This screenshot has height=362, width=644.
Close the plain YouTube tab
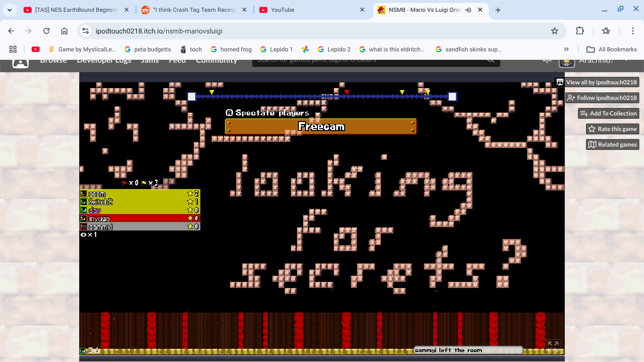click(362, 10)
